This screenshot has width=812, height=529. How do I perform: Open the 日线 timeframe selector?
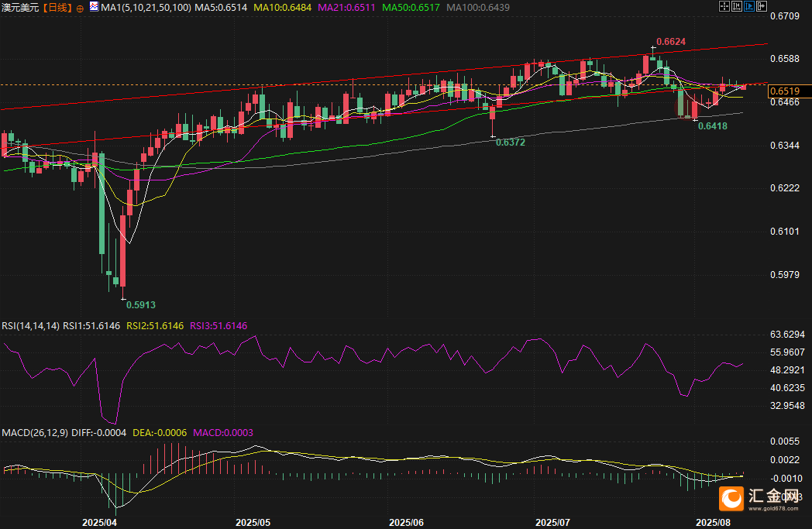(57, 7)
